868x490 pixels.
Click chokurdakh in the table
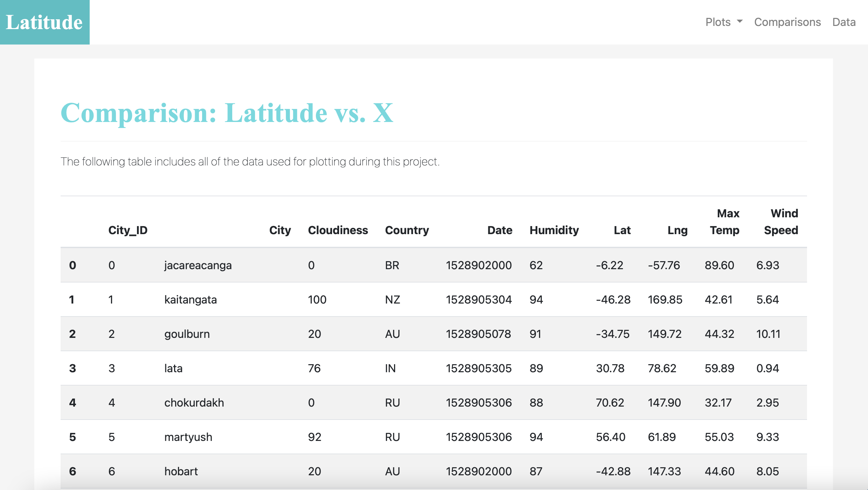(194, 402)
